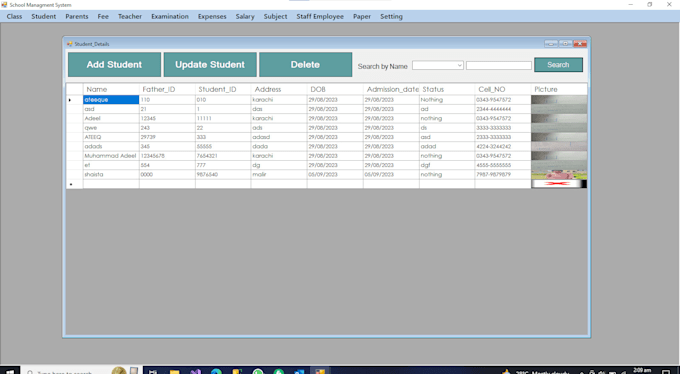The width and height of the screenshot is (680, 374).
Task: Click the new-row asterisk row header
Action: 74,184
